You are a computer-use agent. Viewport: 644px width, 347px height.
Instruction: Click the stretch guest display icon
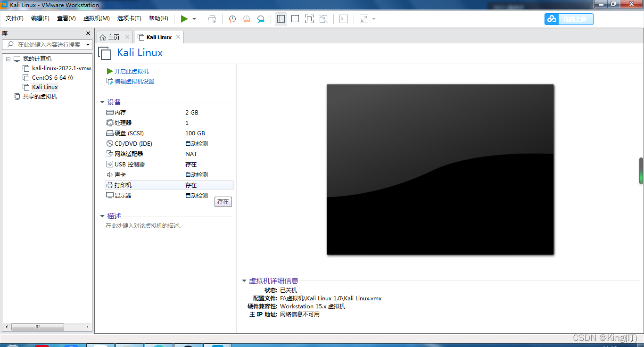(364, 19)
